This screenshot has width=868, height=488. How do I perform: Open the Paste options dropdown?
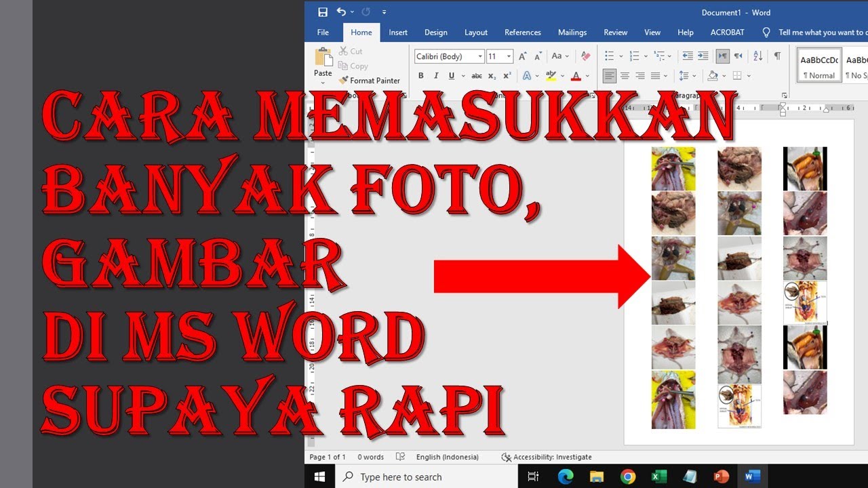(x=323, y=84)
